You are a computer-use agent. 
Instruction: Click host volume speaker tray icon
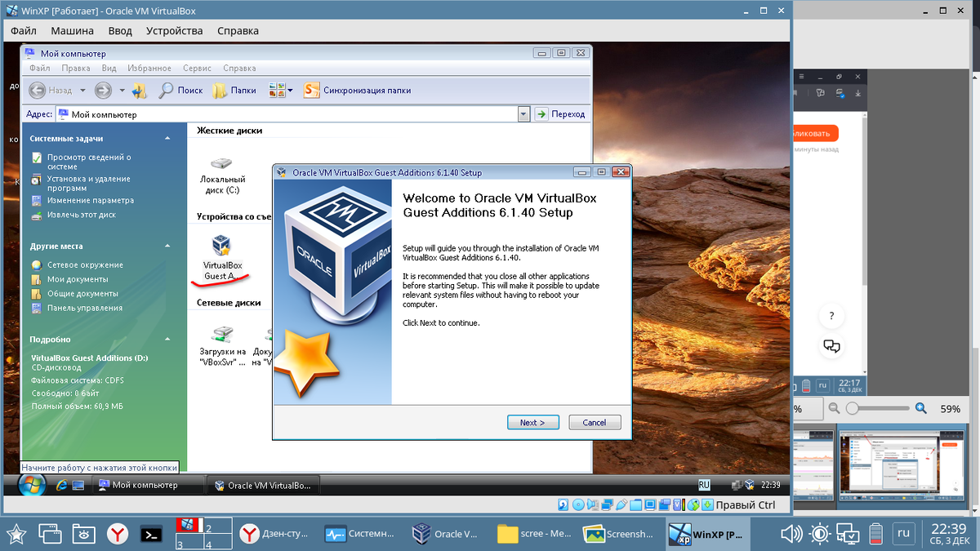(x=791, y=534)
